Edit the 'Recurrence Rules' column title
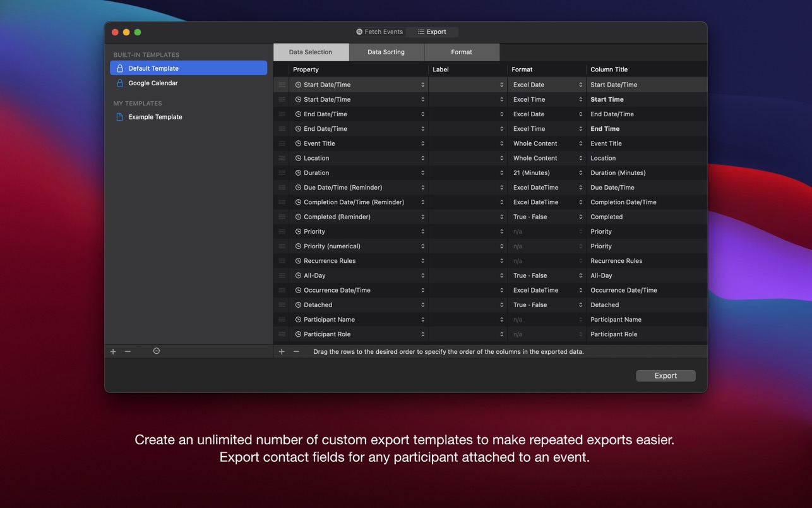This screenshot has width=812, height=508. [x=616, y=261]
